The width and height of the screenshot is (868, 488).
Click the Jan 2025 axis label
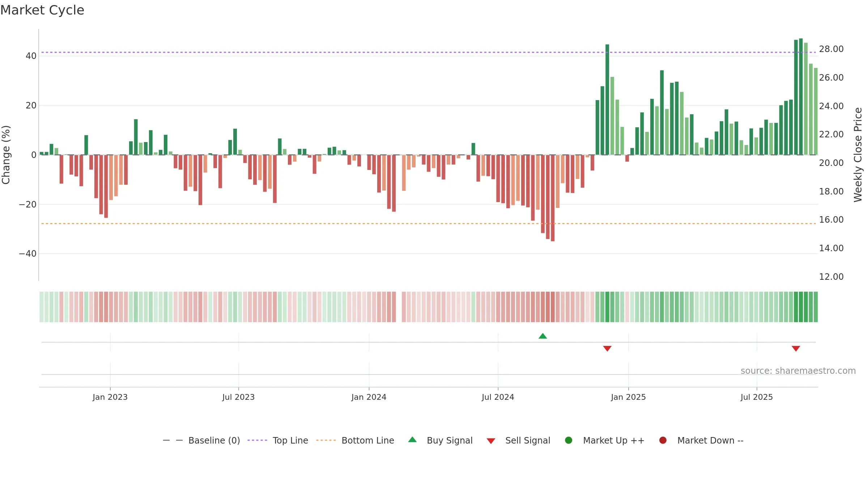628,397
